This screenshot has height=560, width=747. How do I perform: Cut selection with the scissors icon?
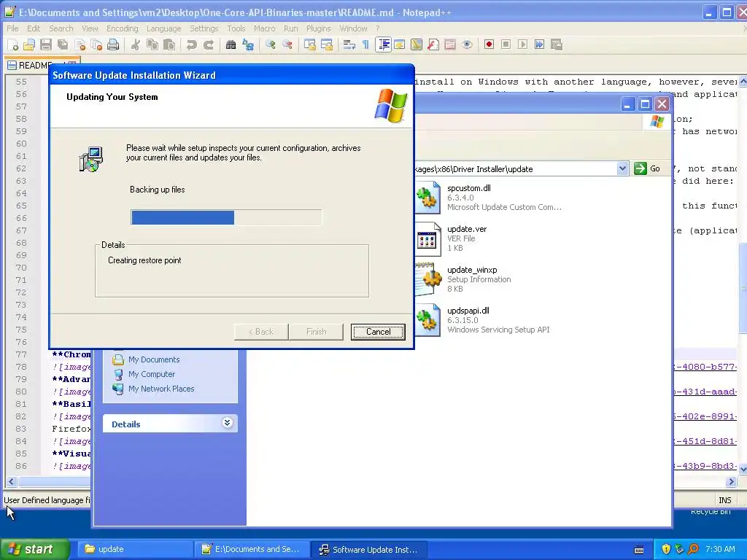[x=136, y=44]
